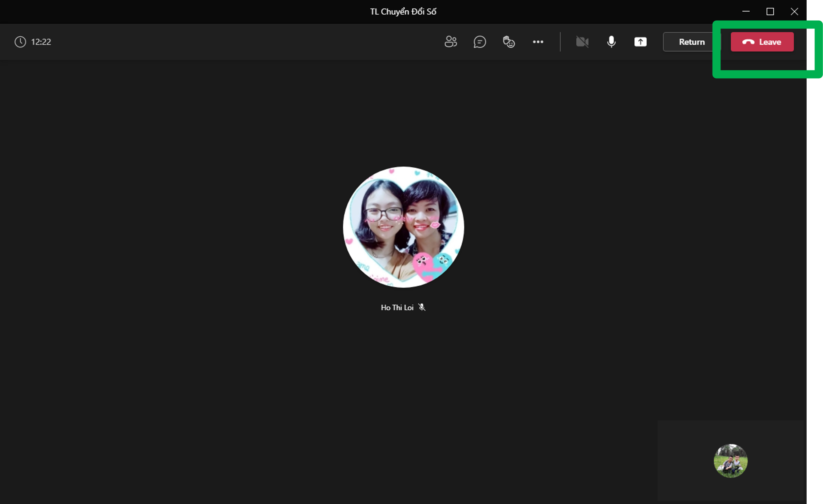Screen dimensions: 823x504
Task: Turn on the camera
Action: [582, 42]
